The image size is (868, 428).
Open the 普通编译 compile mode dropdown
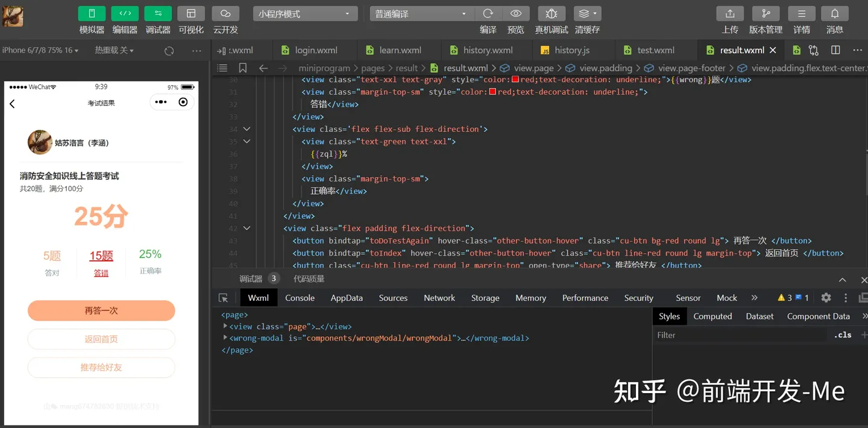click(x=422, y=14)
